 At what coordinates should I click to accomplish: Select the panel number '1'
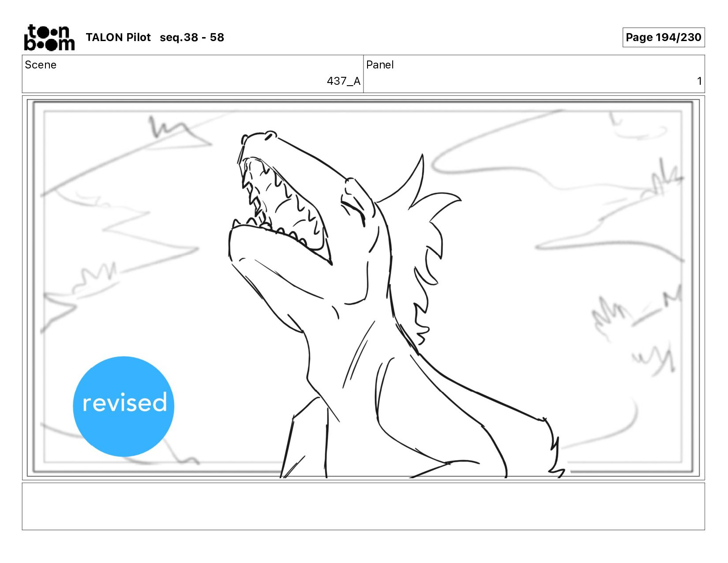tap(699, 81)
